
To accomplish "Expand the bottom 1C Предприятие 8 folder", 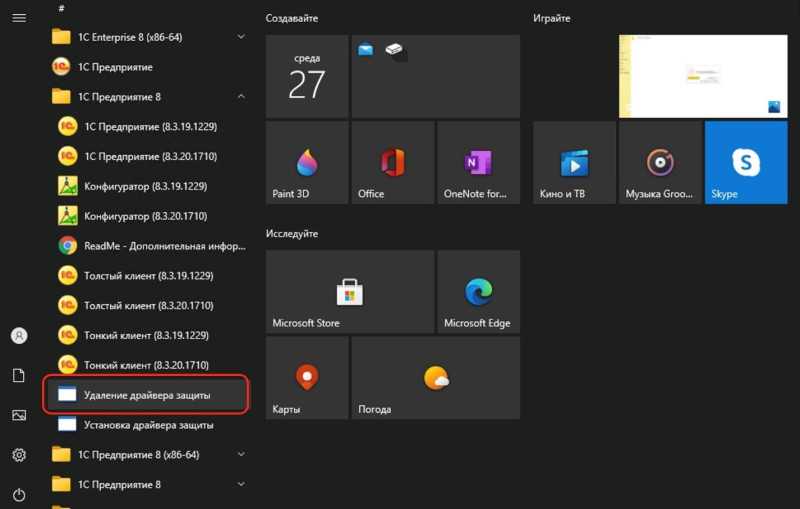I will (148, 485).
